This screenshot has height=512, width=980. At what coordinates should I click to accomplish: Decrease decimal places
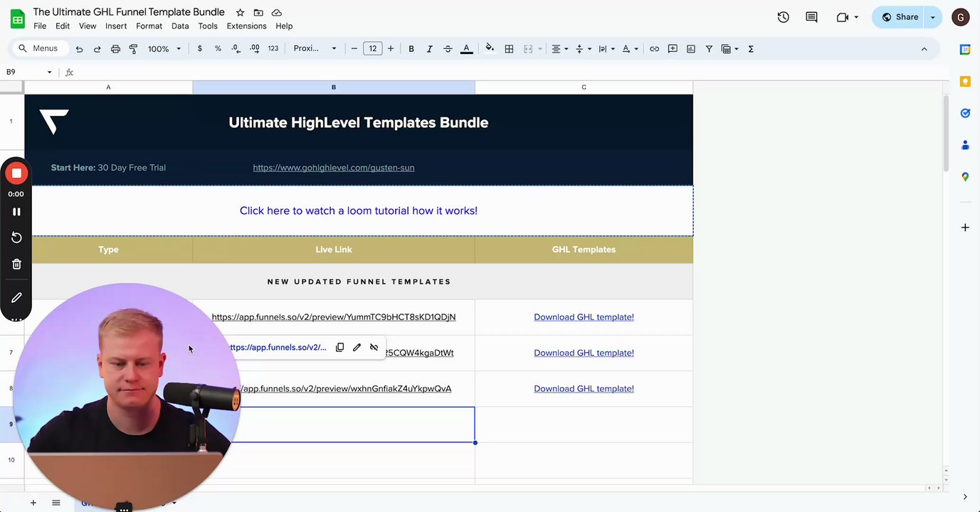tap(236, 49)
